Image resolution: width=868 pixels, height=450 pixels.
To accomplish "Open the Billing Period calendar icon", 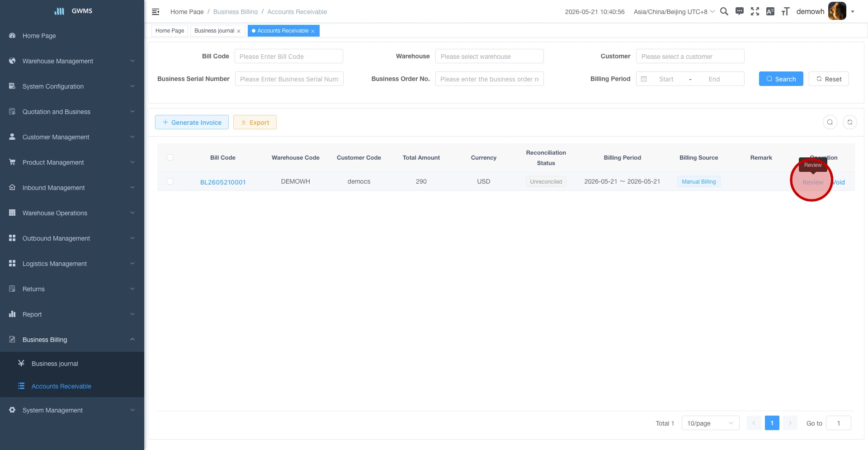I will click(x=644, y=79).
